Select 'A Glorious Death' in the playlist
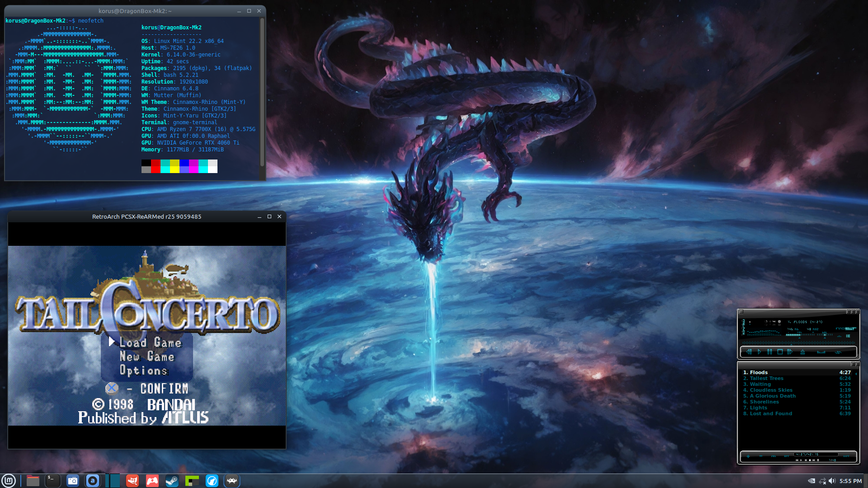The image size is (868, 488). [773, 396]
